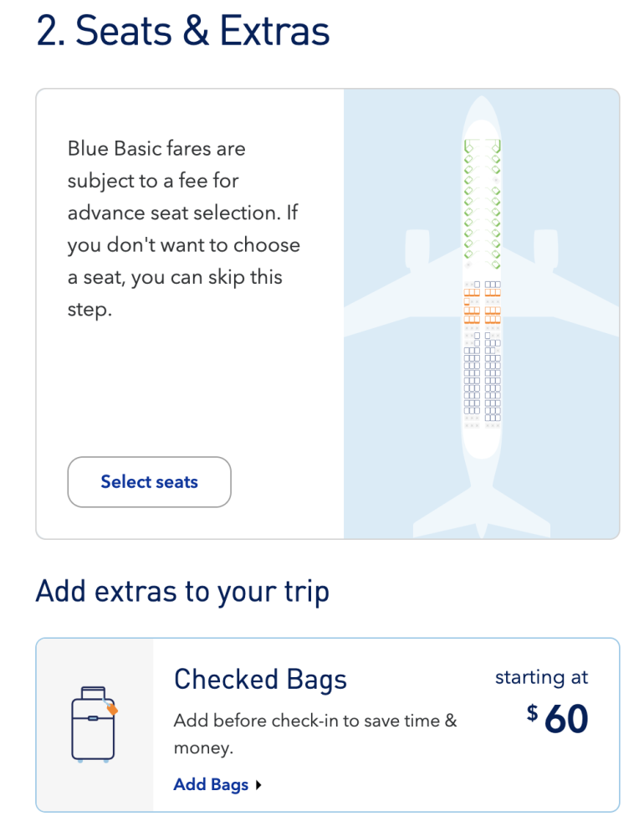The height and width of the screenshot is (837, 644).
Task: Click the arrow beside Add Bags
Action: 259,785
